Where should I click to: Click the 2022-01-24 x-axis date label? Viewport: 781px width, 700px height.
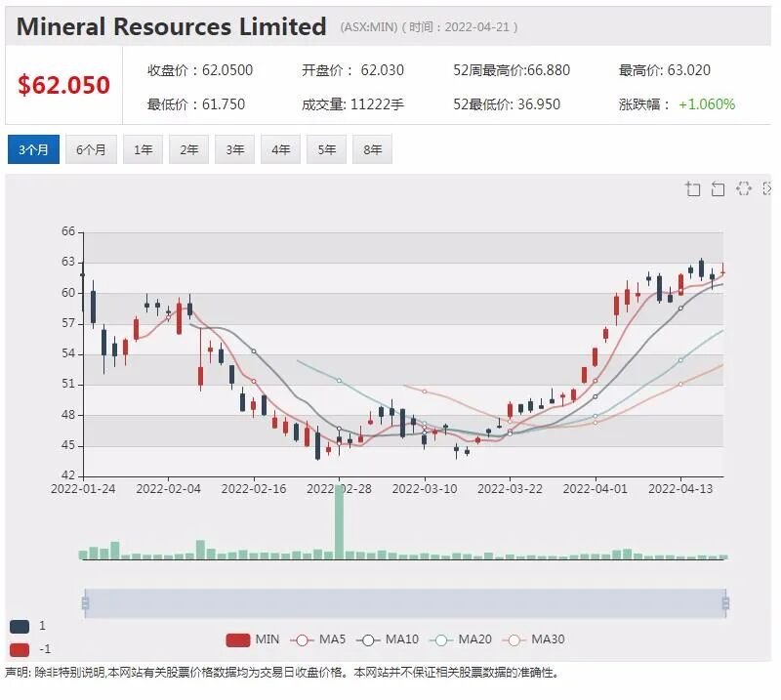pos(83,489)
